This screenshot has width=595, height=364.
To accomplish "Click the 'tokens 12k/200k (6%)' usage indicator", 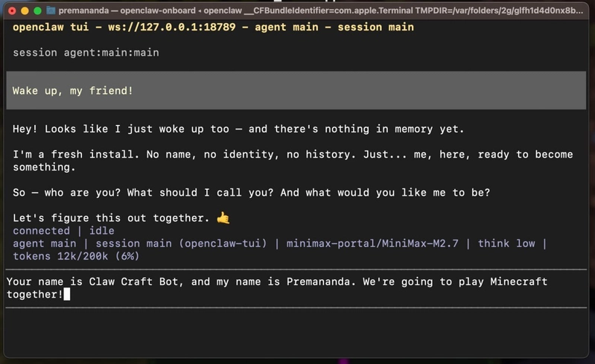I will (76, 256).
